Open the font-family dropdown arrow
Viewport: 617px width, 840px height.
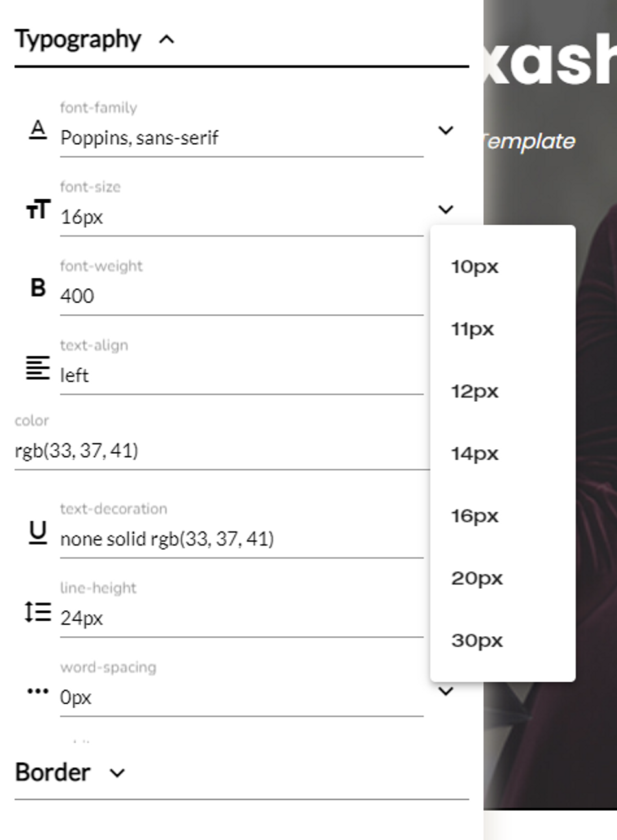click(x=446, y=130)
